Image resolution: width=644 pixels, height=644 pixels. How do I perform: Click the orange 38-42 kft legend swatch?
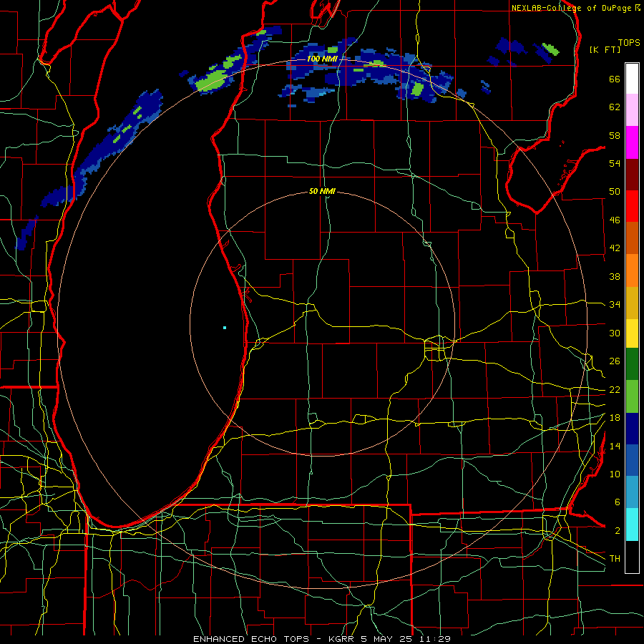pyautogui.click(x=632, y=270)
